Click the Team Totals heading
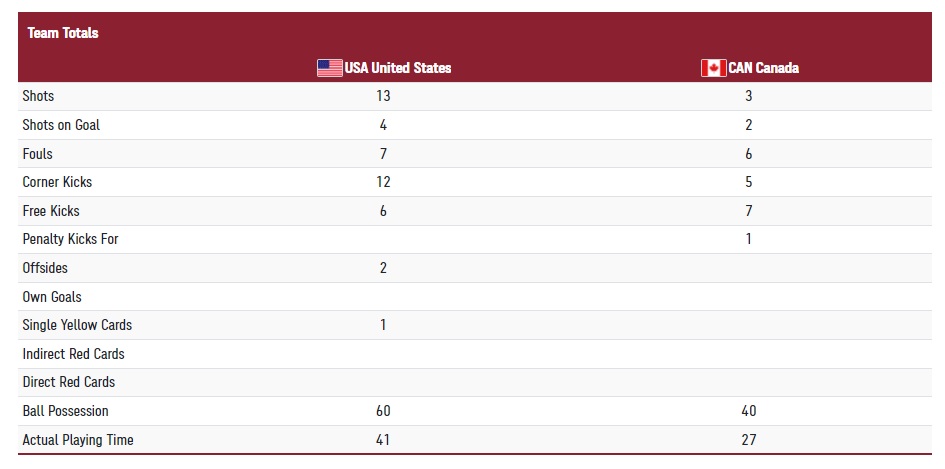This screenshot has height=469, width=945. point(63,33)
